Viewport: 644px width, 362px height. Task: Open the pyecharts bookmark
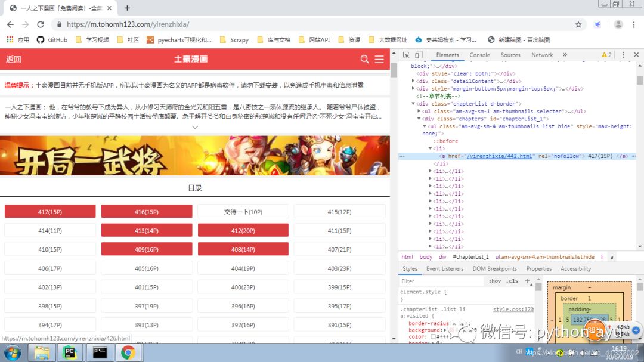(x=179, y=39)
